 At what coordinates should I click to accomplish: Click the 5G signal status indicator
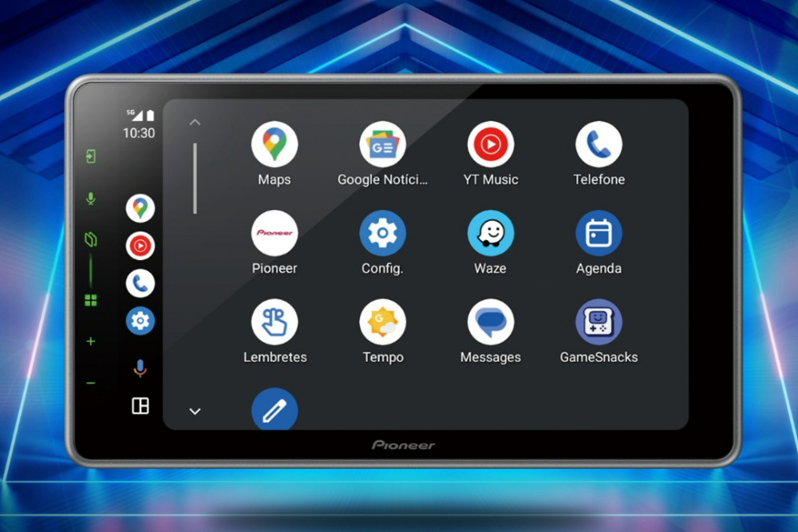tap(134, 116)
